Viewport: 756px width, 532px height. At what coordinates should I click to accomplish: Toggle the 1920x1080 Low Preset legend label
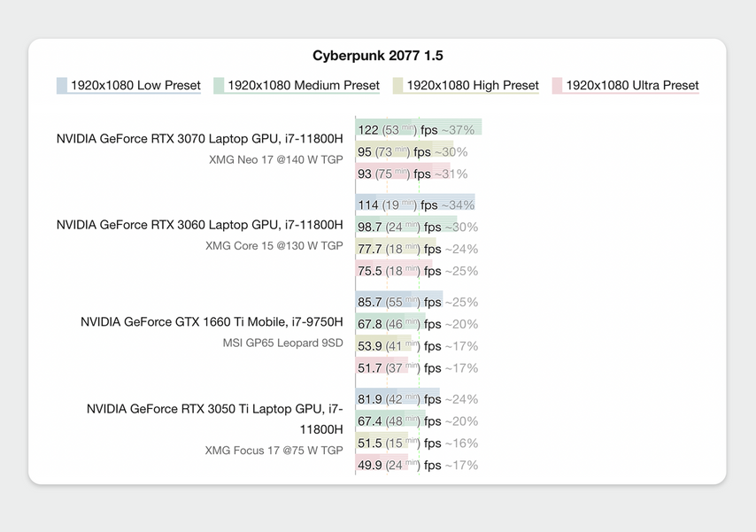click(135, 85)
